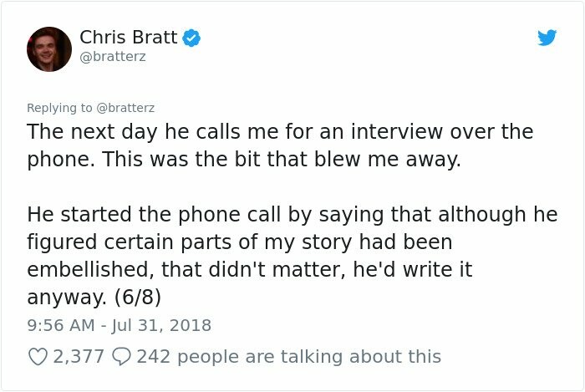Click "242 people are talking about this"
The image size is (585, 392).
coord(288,357)
